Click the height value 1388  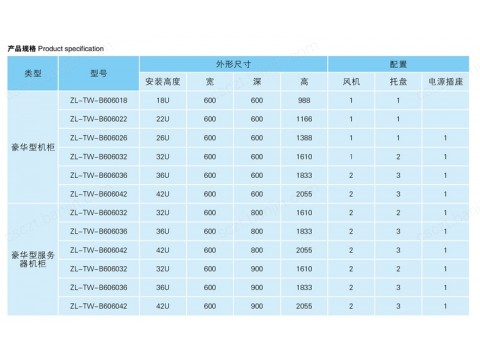304,138
